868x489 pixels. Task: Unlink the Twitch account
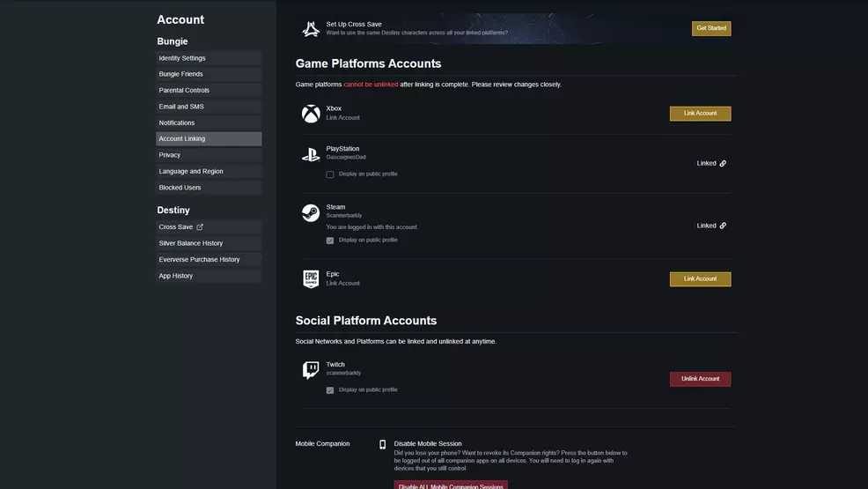pyautogui.click(x=700, y=379)
